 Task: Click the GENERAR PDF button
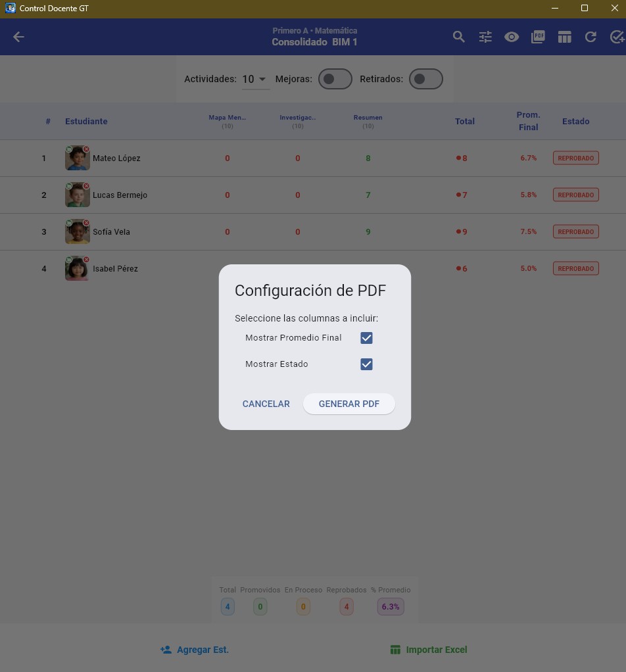point(349,404)
